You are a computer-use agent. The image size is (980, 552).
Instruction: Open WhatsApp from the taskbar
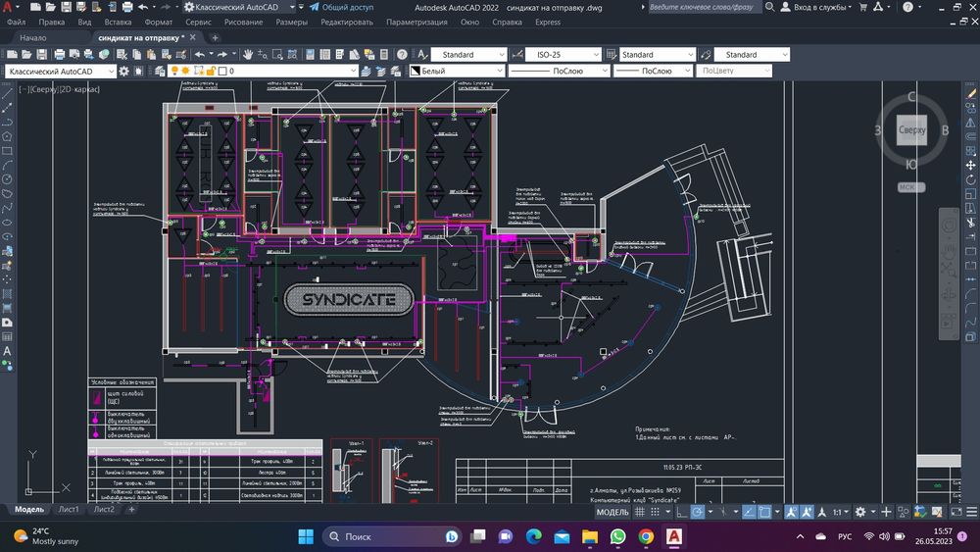pos(617,536)
